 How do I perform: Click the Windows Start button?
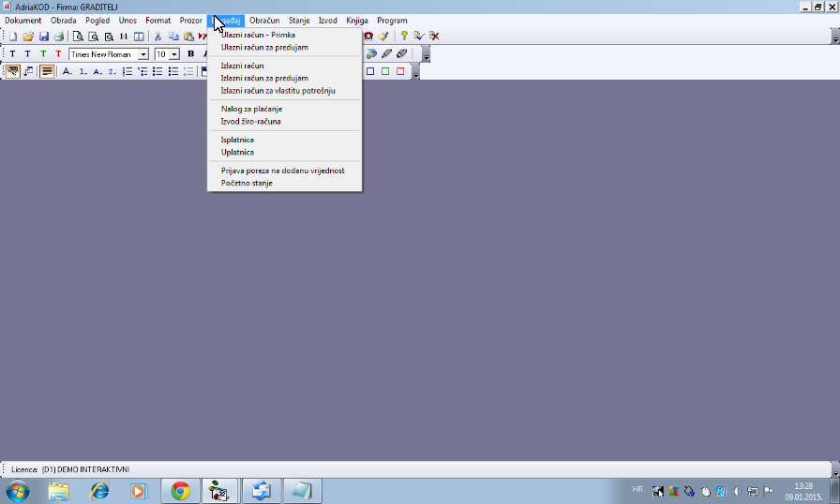point(18,491)
